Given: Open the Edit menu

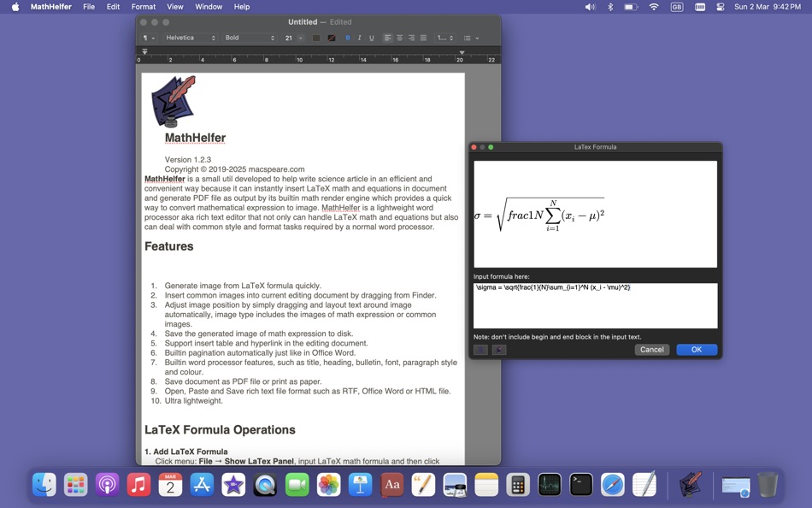Looking at the screenshot, I should pos(113,7).
